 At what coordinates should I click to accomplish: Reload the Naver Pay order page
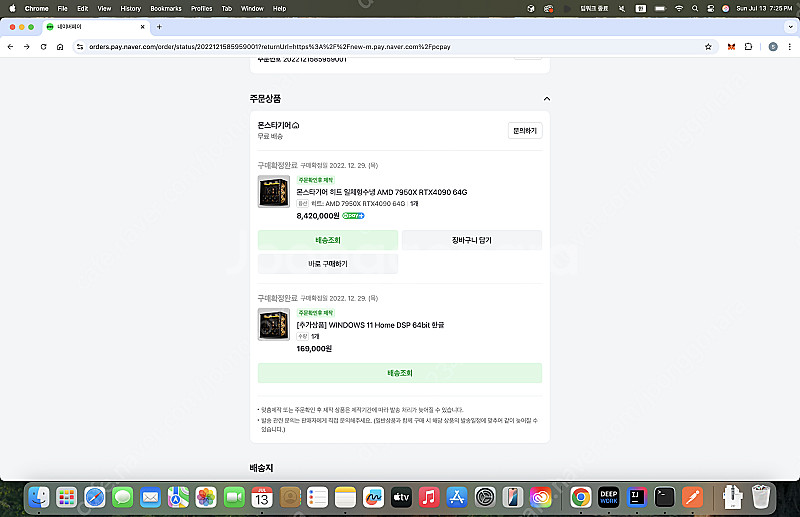[x=43, y=46]
